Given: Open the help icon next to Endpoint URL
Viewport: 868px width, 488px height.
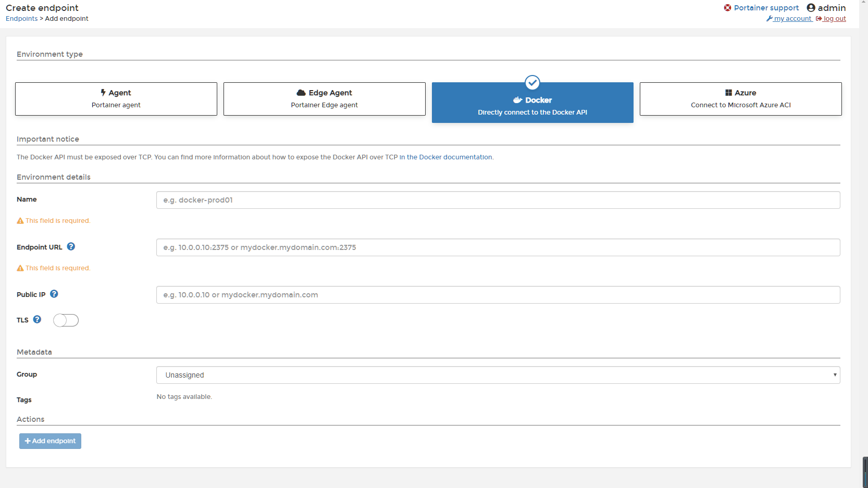Looking at the screenshot, I should pos(71,246).
